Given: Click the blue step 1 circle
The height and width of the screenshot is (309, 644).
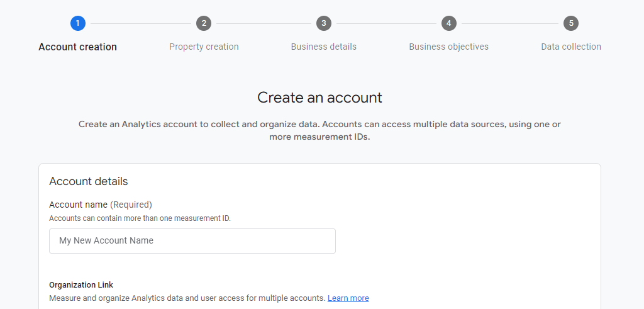Looking at the screenshot, I should tap(77, 23).
